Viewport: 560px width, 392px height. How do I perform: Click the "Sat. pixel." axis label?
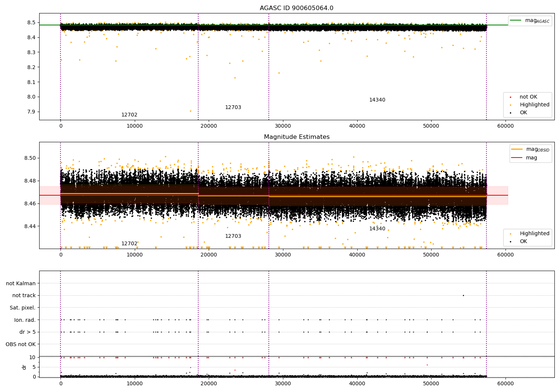(23, 308)
